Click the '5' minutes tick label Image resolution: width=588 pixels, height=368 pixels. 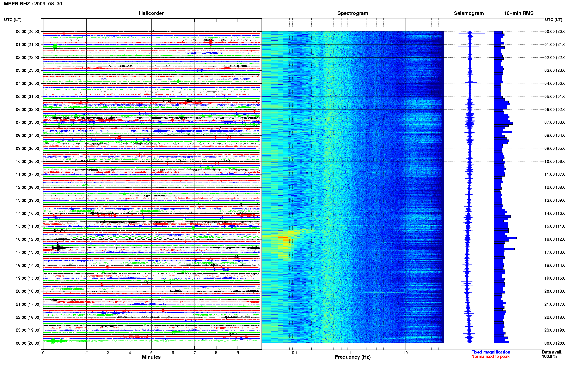(x=151, y=353)
